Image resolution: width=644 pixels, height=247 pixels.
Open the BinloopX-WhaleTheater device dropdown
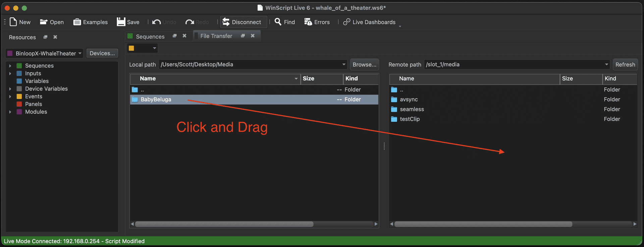[x=80, y=53]
